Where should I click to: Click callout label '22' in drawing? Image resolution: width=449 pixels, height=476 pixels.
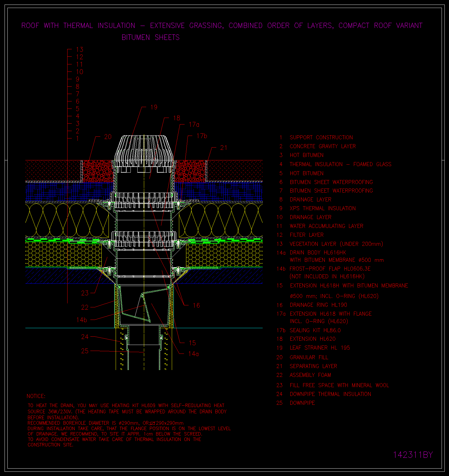(85, 307)
